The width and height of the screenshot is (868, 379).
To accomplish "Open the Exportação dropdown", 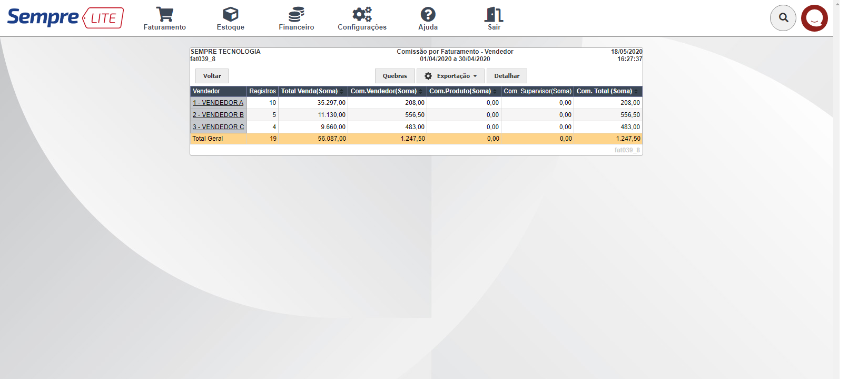I will (450, 76).
